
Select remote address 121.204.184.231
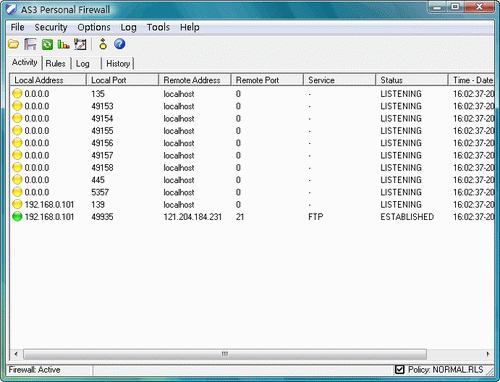pyautogui.click(x=193, y=217)
